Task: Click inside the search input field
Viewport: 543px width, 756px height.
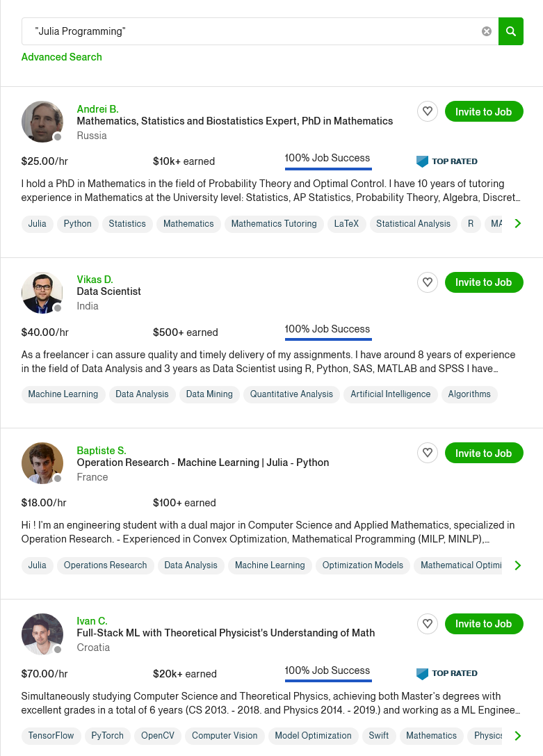Action: click(x=250, y=31)
